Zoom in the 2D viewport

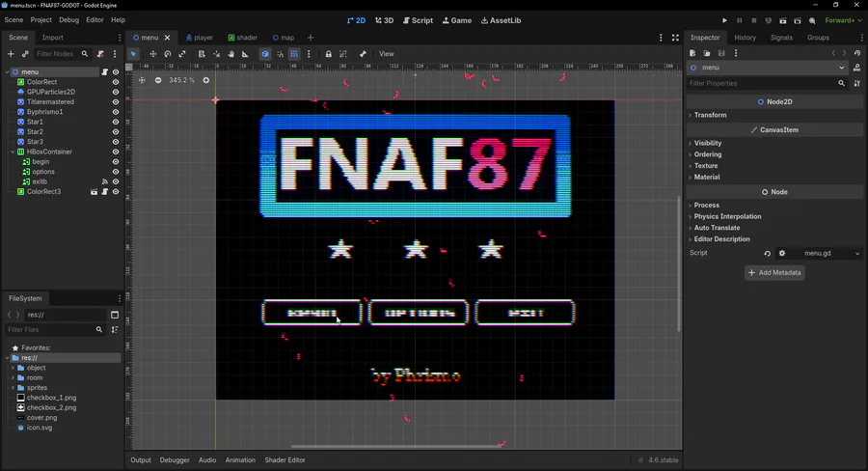206,80
